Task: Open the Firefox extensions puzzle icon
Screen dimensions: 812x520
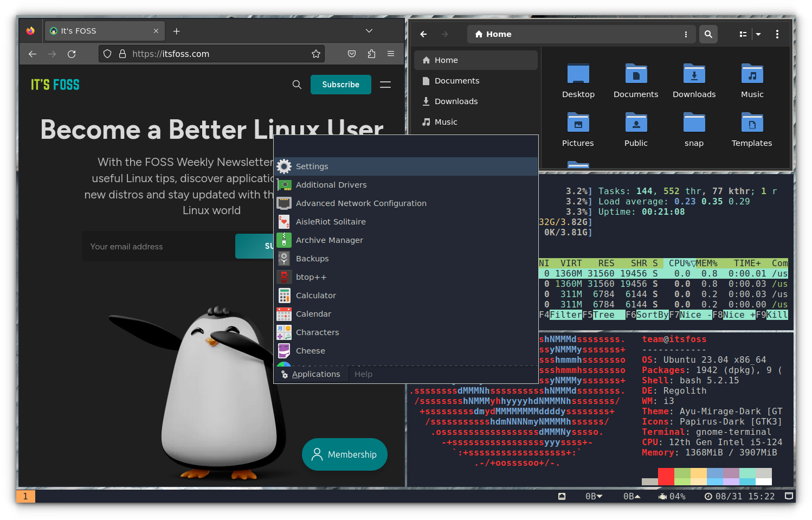Action: (x=371, y=54)
